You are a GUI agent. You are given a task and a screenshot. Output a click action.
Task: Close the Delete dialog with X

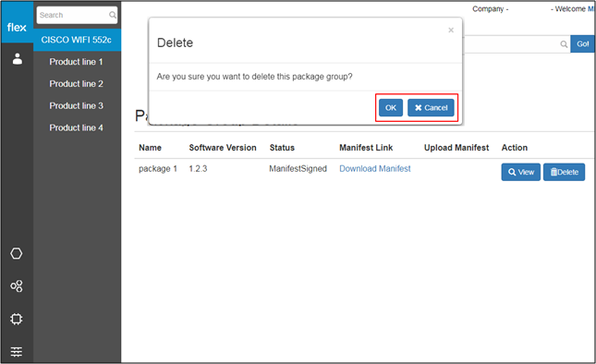click(451, 30)
